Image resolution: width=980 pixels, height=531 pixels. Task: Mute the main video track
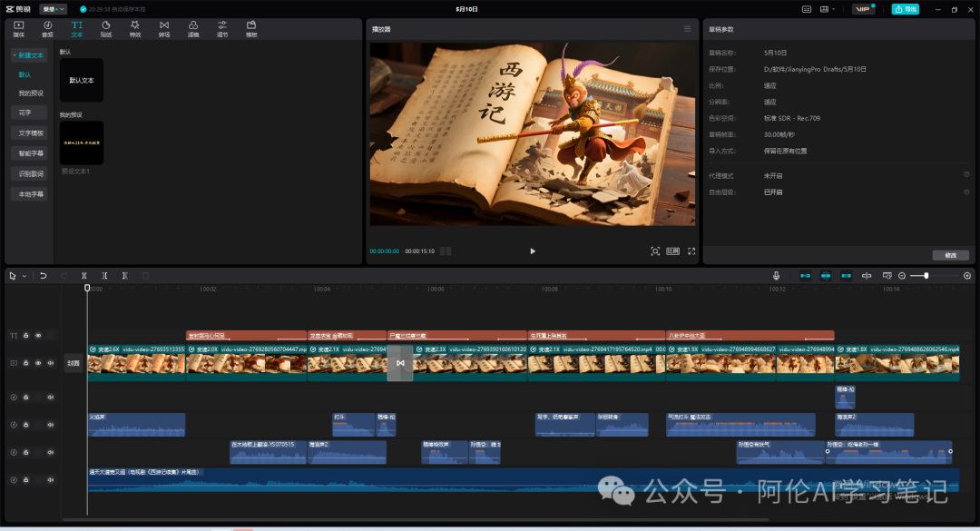[x=51, y=363]
